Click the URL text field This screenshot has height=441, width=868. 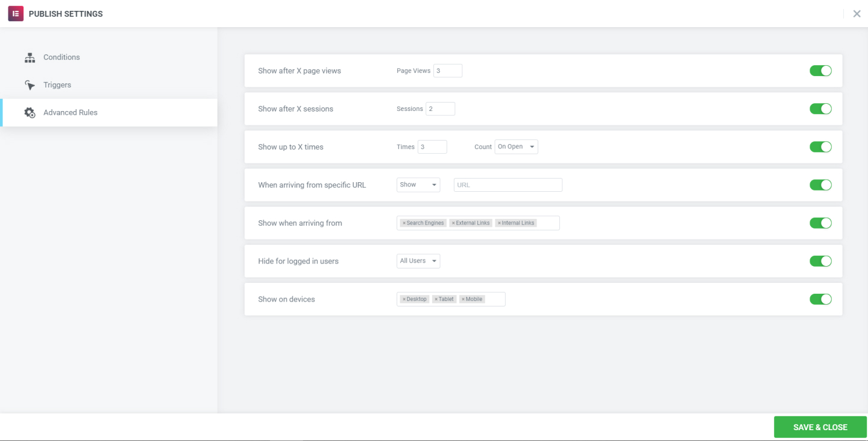click(x=508, y=185)
